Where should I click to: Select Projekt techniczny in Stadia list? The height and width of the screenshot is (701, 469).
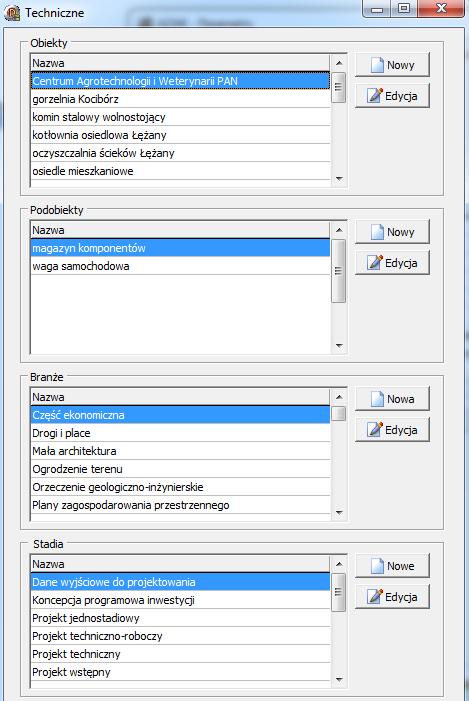(x=180, y=654)
